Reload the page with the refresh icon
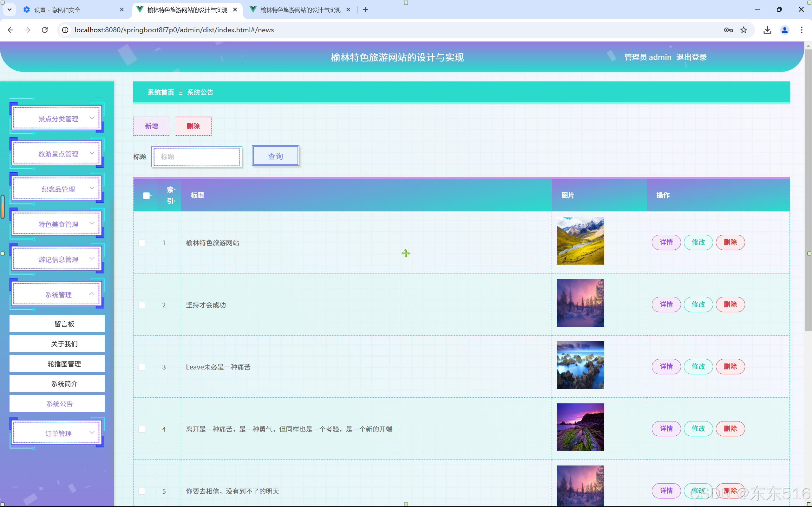This screenshot has width=812, height=507. point(45,30)
